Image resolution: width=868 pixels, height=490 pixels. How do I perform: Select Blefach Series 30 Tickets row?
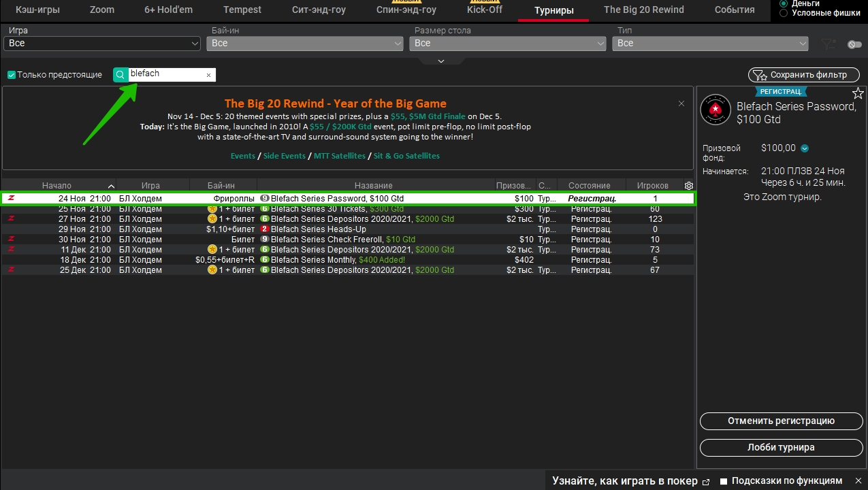click(347, 209)
